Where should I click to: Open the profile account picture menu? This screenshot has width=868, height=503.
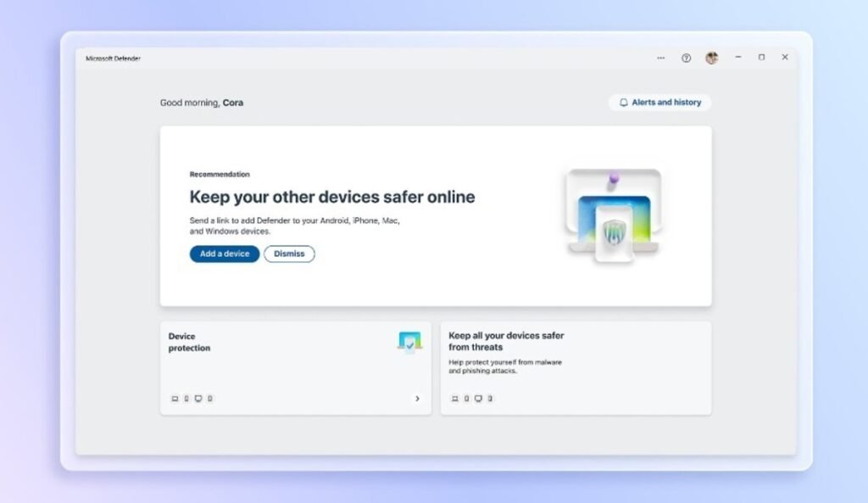click(711, 58)
